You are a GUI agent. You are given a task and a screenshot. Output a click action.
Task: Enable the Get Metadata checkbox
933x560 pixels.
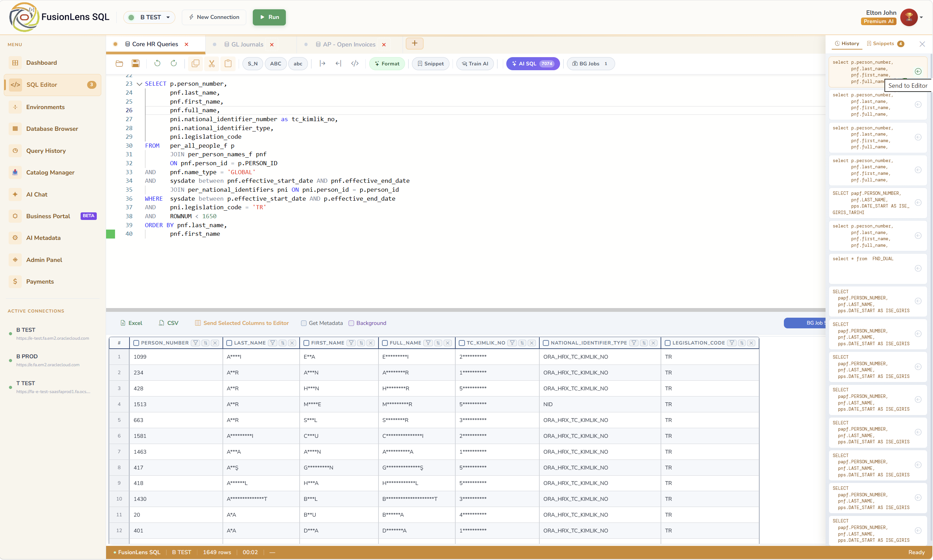click(303, 324)
